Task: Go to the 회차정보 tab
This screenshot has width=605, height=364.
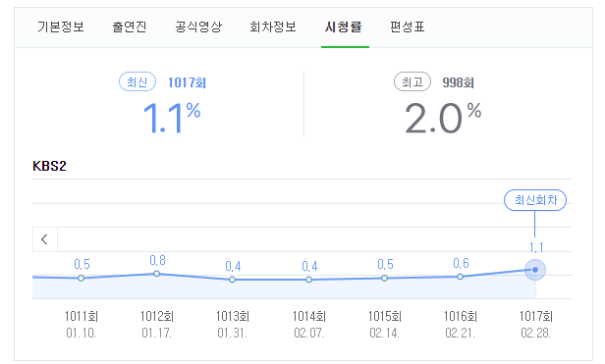Action: [273, 27]
